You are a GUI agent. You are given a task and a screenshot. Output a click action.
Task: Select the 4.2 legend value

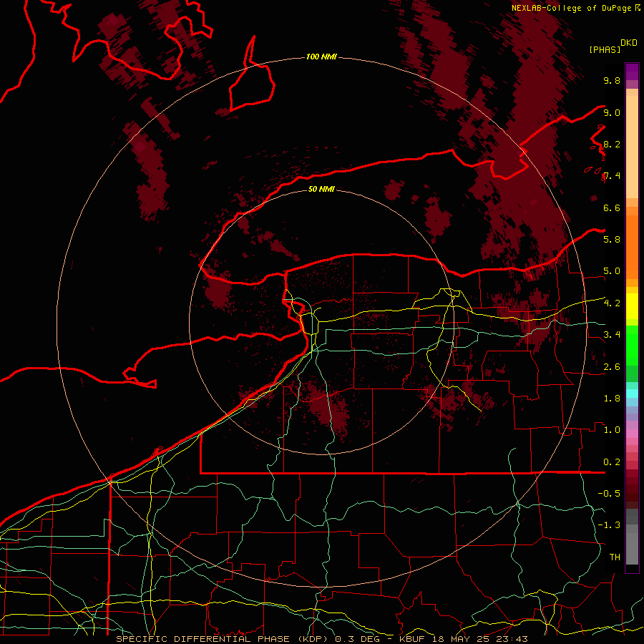612,303
